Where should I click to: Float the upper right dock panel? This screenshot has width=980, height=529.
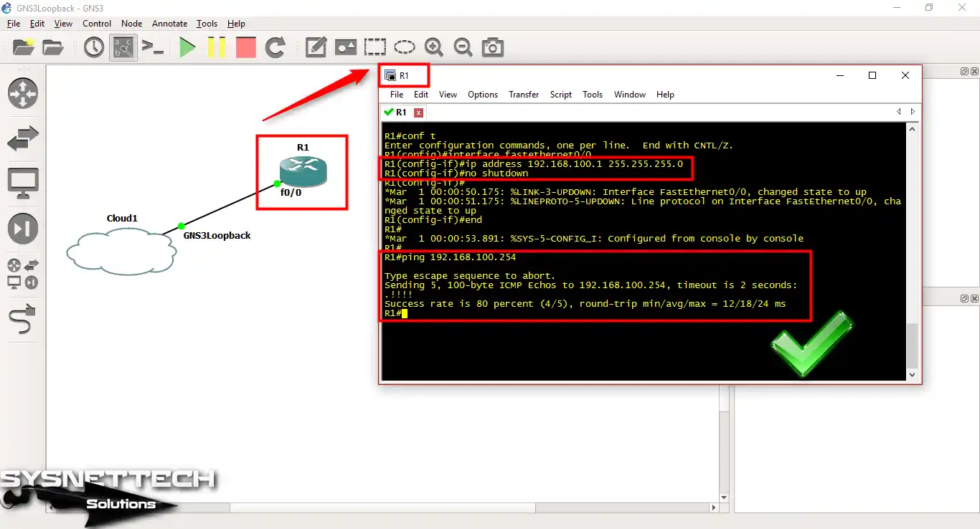tap(965, 71)
